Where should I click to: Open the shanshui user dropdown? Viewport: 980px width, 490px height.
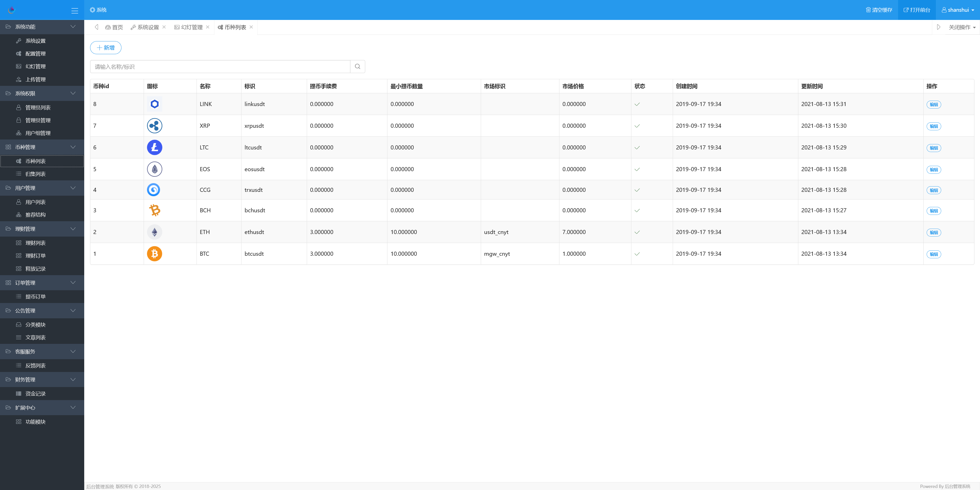(958, 10)
